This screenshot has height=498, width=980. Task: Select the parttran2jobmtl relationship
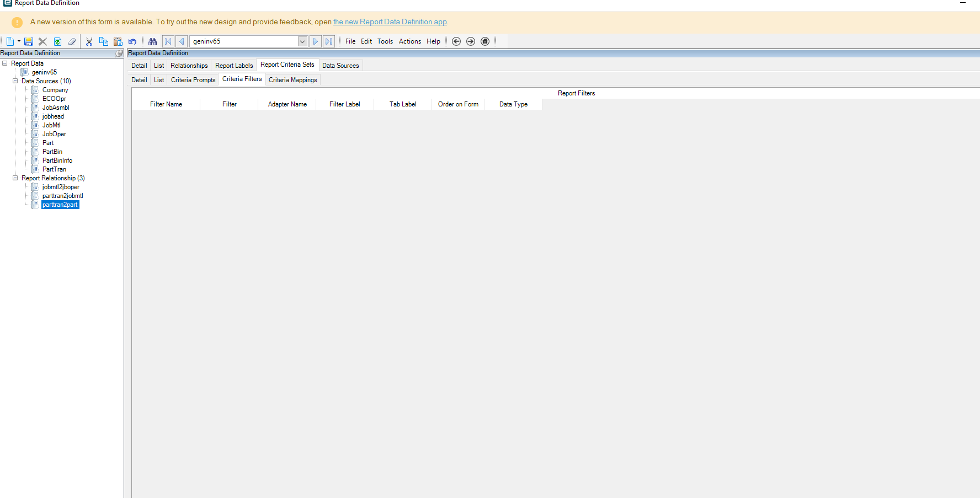[x=63, y=196]
